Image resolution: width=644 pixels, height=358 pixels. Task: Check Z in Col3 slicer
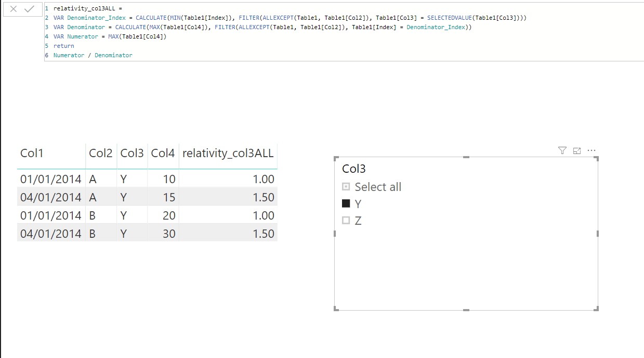(346, 221)
